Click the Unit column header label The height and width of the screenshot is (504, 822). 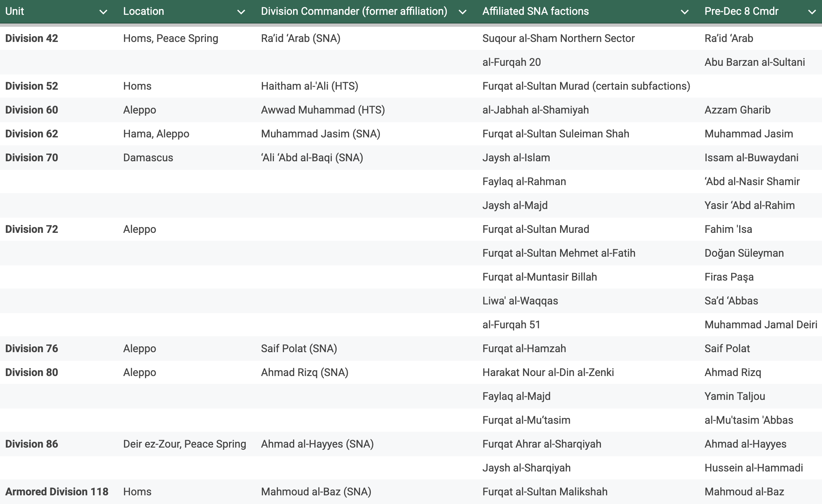[14, 11]
